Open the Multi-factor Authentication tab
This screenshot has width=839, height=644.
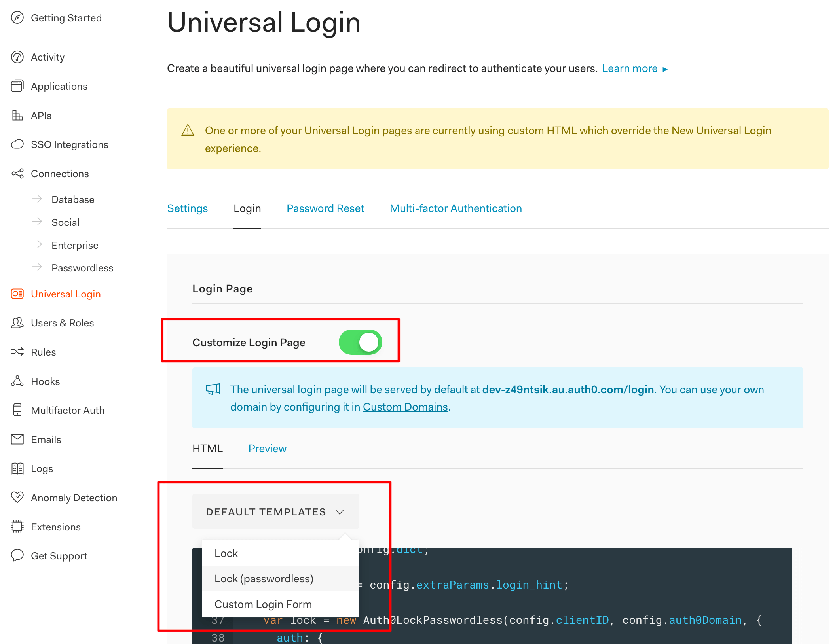pyautogui.click(x=456, y=208)
